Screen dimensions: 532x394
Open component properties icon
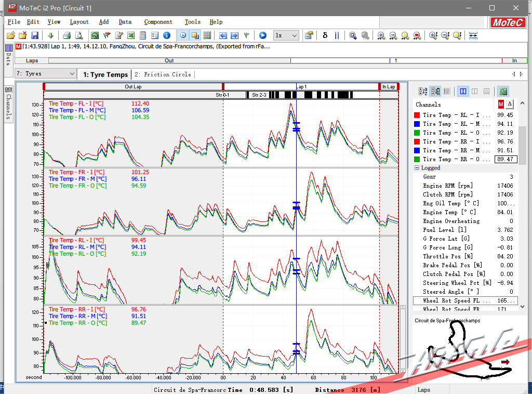pyautogui.click(x=309, y=35)
